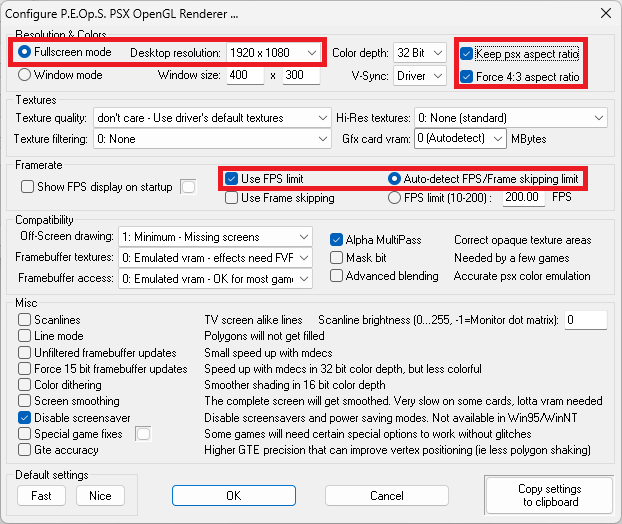Open V-Sync dropdown
Screen dimensions: 622x524
420,75
